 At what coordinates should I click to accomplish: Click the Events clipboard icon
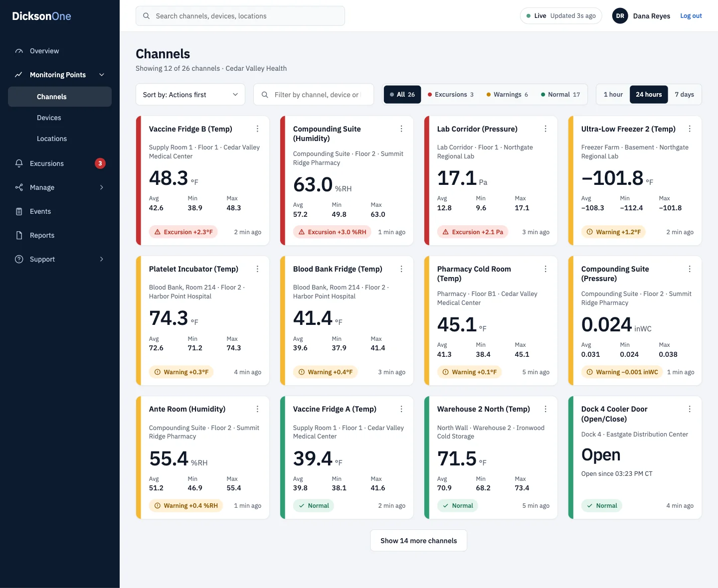coord(19,211)
